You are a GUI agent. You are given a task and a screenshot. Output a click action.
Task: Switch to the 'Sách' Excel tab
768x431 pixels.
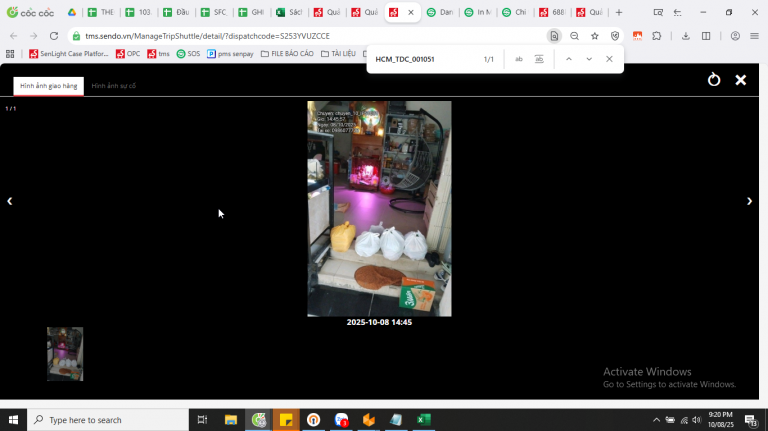[x=289, y=12]
